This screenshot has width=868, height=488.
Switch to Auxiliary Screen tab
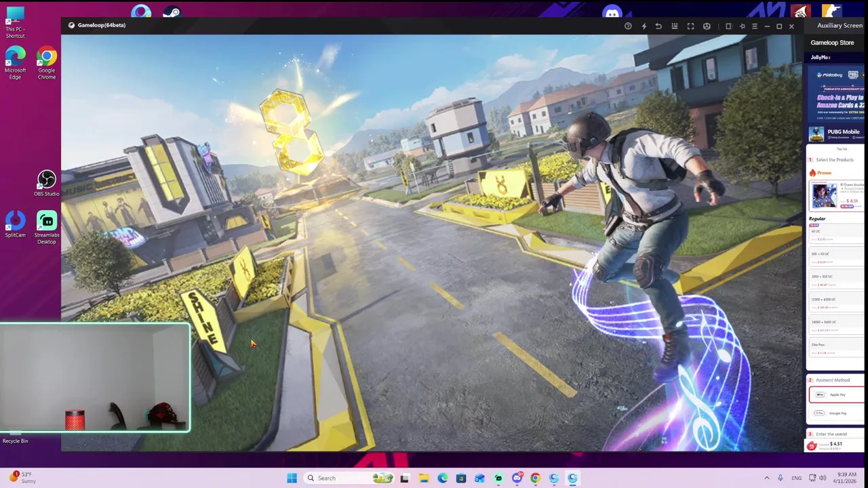point(840,26)
